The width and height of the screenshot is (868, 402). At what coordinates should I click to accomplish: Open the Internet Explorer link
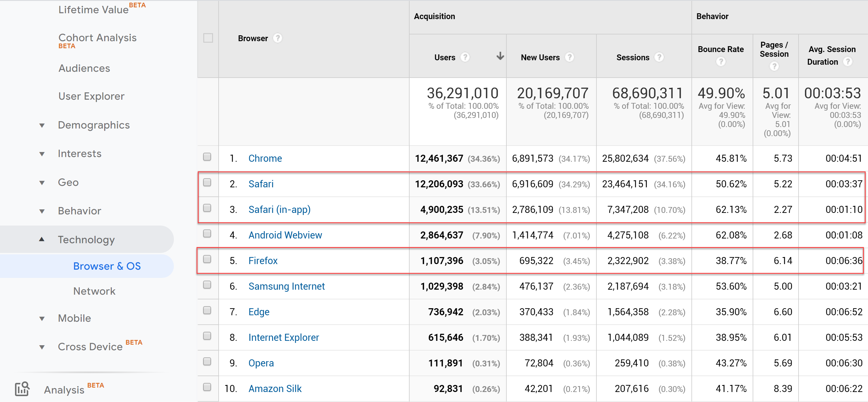click(x=283, y=337)
